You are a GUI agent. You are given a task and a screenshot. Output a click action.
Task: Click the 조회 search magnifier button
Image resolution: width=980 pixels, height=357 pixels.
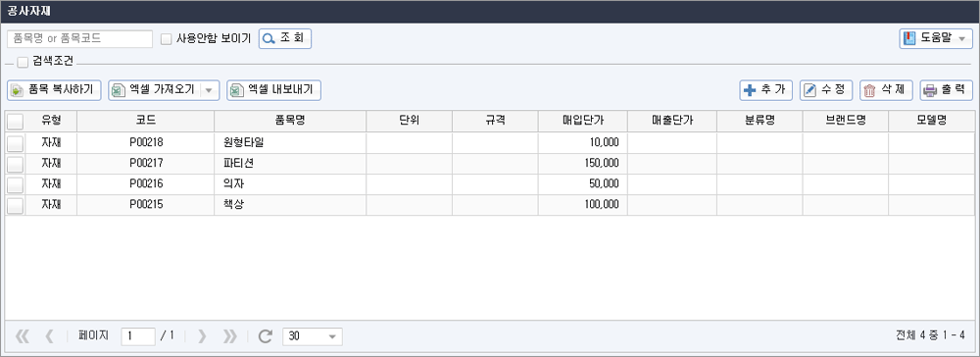click(x=285, y=39)
